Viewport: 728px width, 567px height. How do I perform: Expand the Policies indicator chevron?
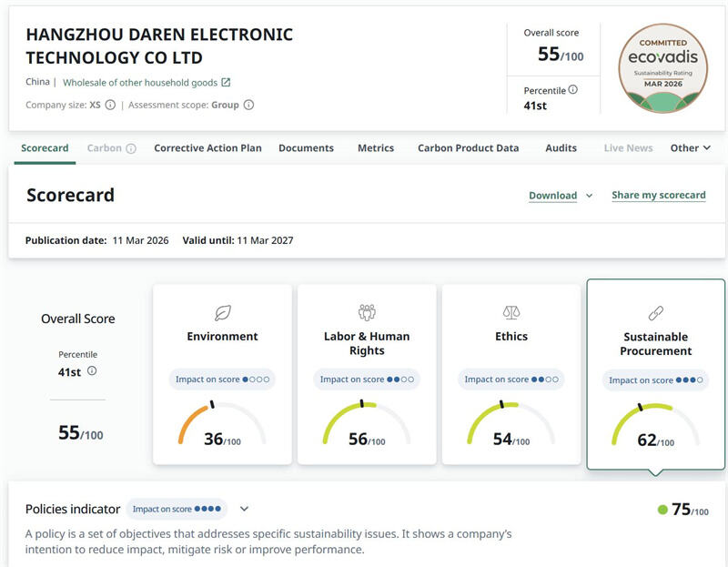(x=244, y=510)
